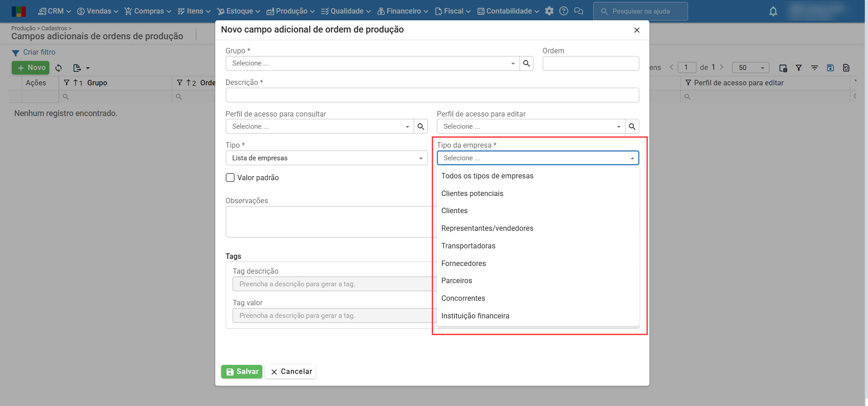Click the search icon for Perfil de acesso para consultar
The height and width of the screenshot is (406, 868).
tap(421, 127)
